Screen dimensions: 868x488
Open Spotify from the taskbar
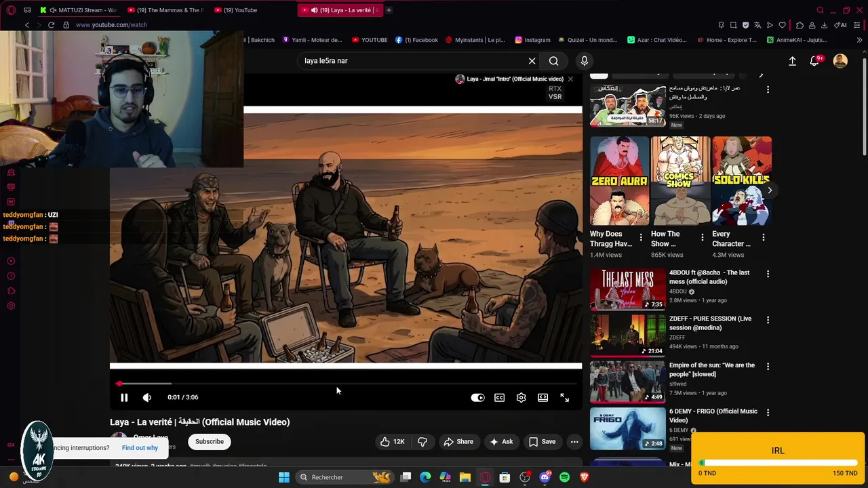click(x=564, y=477)
